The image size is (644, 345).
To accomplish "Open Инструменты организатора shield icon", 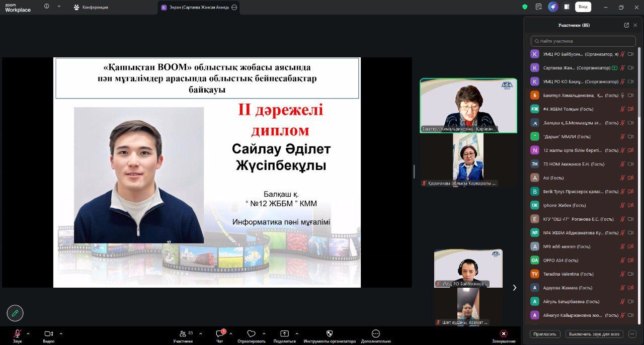I will pyautogui.click(x=330, y=334).
